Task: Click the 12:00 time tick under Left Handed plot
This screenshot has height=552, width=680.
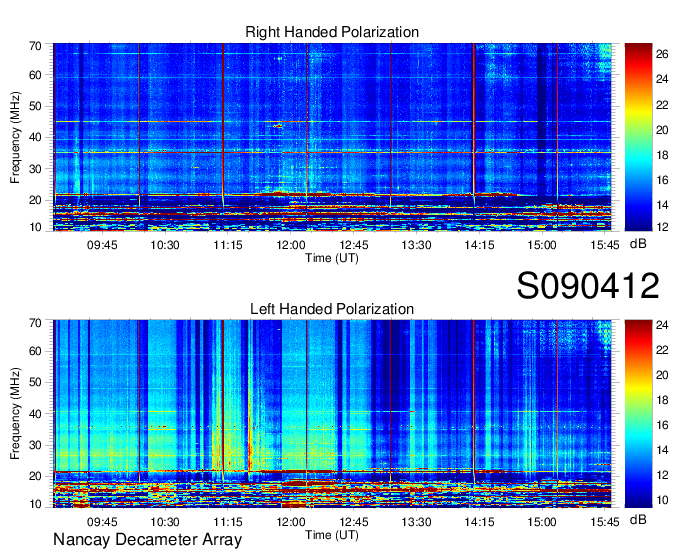Action: 291,522
